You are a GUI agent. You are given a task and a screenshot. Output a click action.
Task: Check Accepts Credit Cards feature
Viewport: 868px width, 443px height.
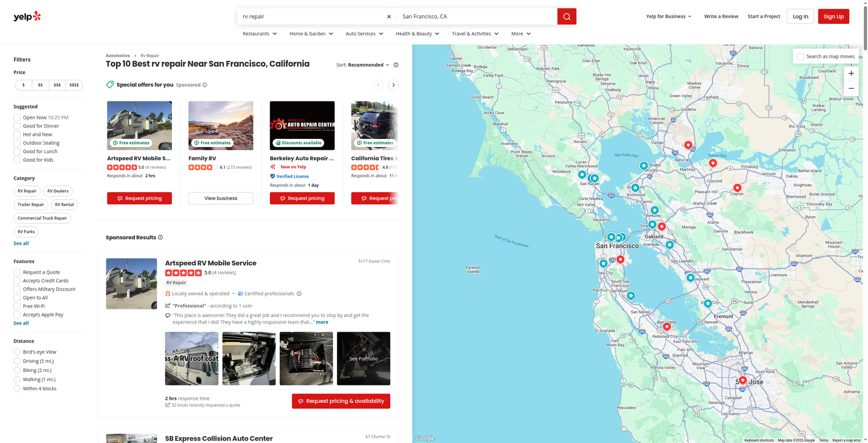17,281
